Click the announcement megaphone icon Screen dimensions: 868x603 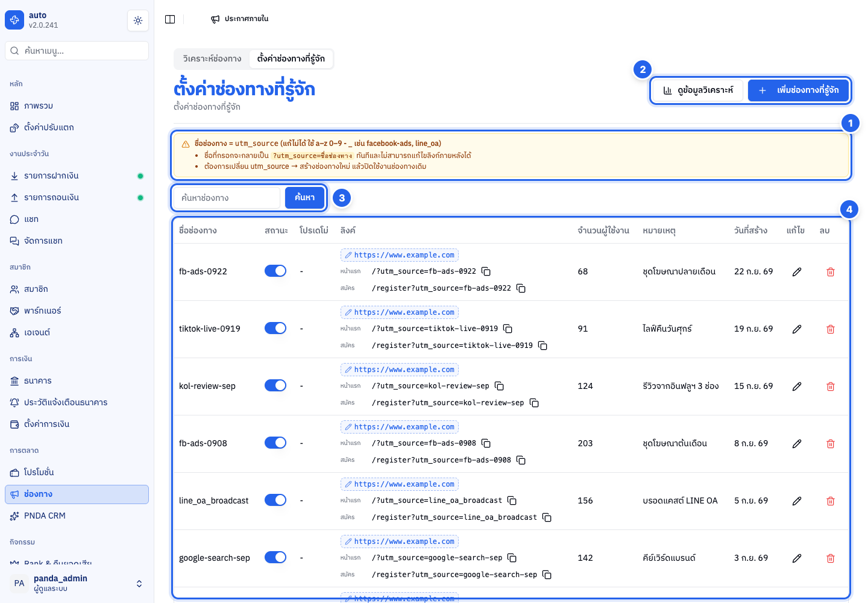[x=215, y=19]
